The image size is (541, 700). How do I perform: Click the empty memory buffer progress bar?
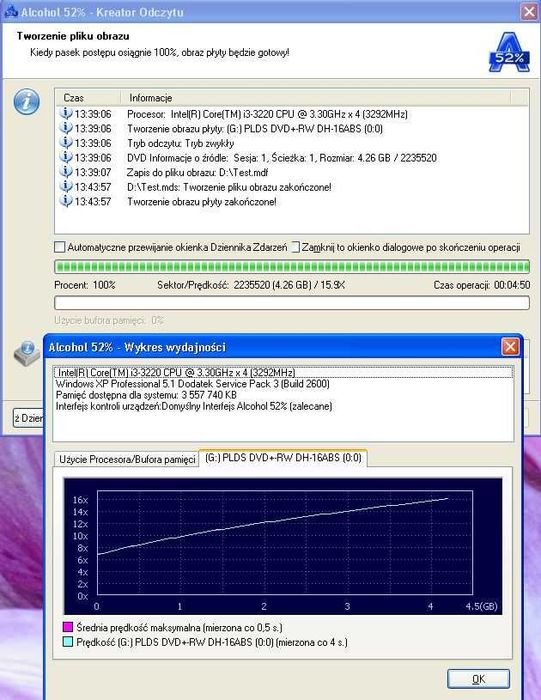click(x=292, y=303)
